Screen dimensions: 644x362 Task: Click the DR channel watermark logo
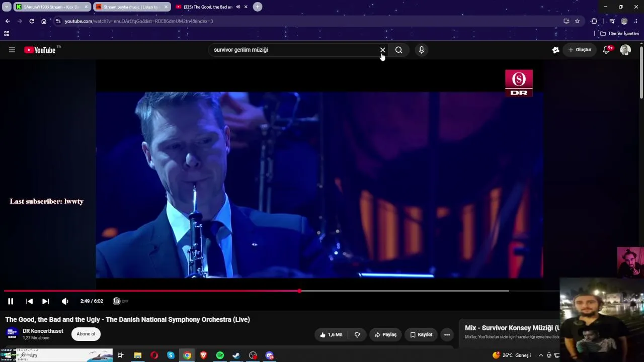(519, 83)
